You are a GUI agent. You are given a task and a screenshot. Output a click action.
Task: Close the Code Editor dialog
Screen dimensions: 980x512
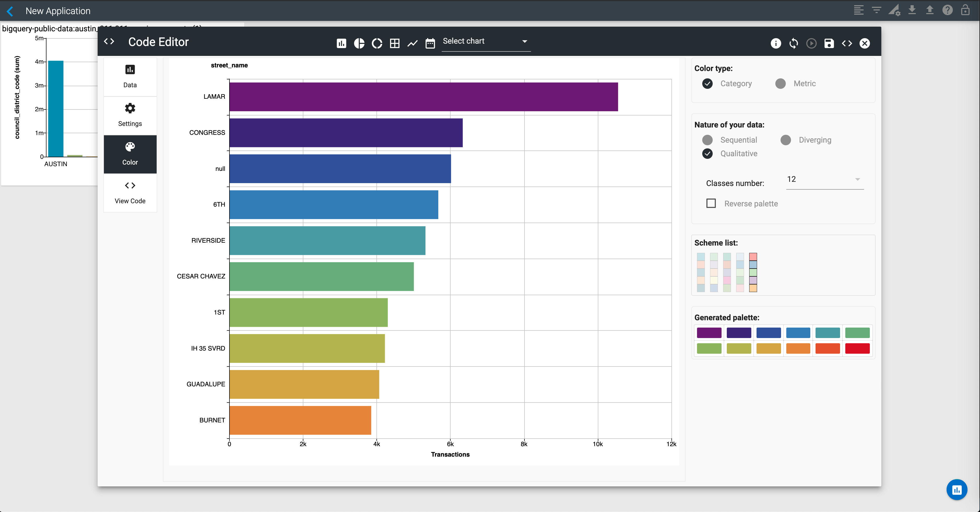(x=865, y=43)
